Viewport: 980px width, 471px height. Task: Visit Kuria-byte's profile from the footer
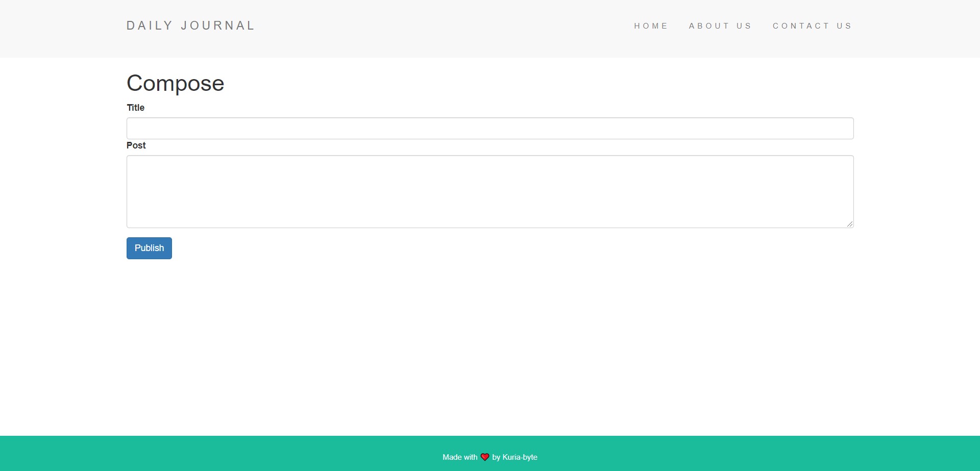tap(520, 457)
